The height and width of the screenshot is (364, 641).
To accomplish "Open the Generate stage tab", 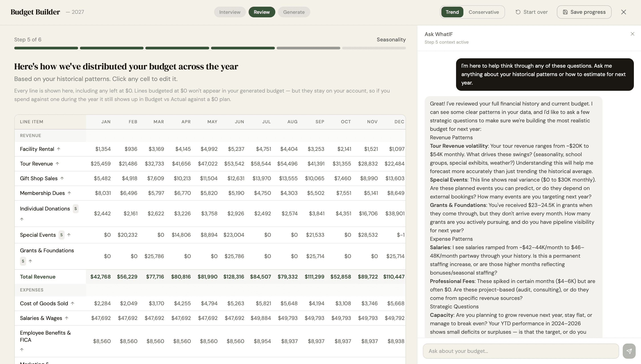I will click(294, 12).
